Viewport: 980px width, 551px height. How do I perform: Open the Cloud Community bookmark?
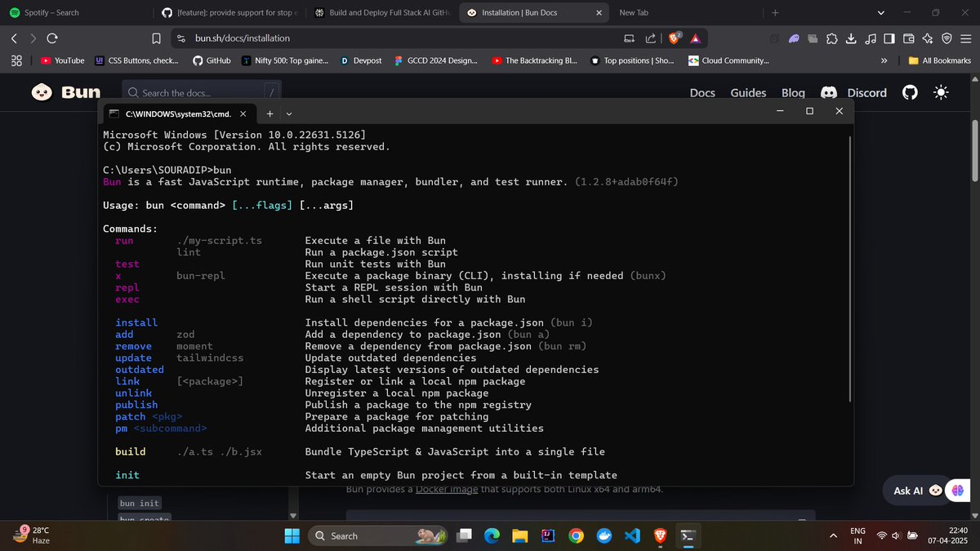728,60
